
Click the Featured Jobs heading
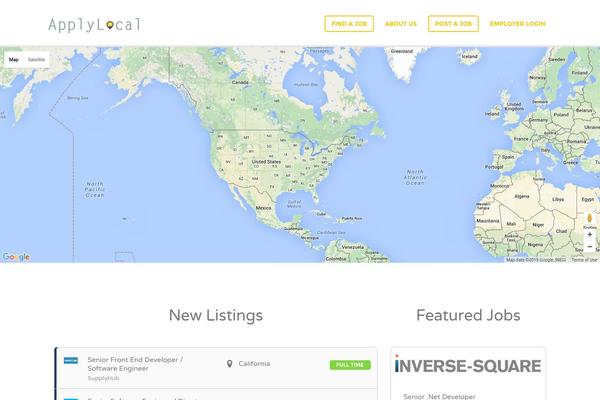click(468, 315)
